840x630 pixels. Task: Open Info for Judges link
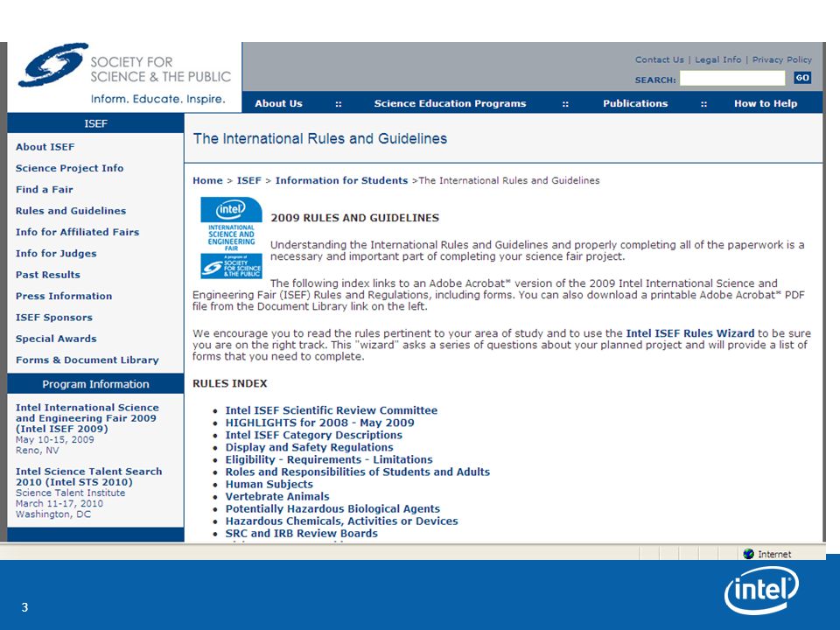point(56,254)
